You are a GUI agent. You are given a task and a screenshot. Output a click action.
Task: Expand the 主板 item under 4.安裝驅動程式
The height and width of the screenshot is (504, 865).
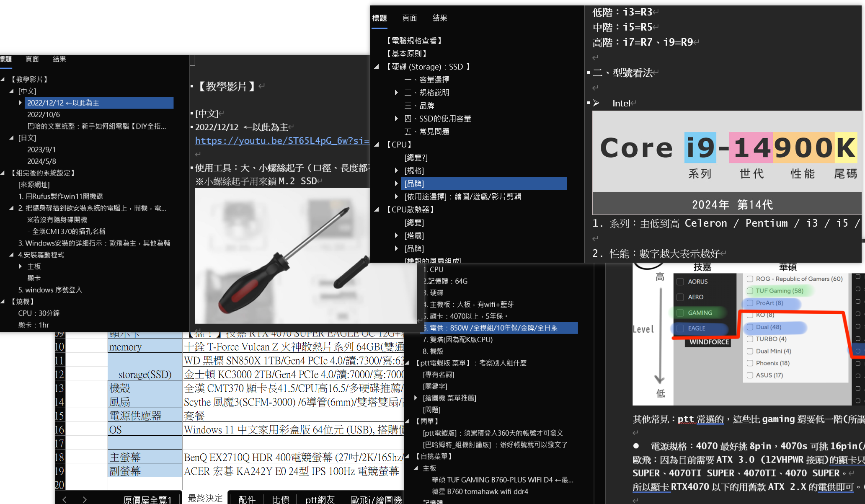point(20,266)
